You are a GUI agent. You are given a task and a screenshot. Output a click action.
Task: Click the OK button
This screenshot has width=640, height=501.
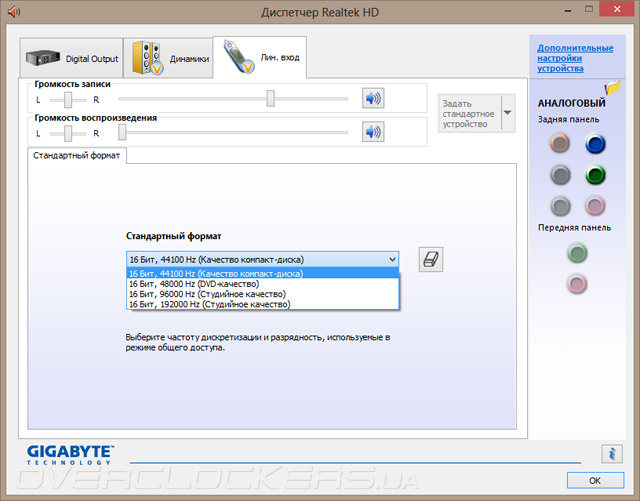(x=595, y=480)
